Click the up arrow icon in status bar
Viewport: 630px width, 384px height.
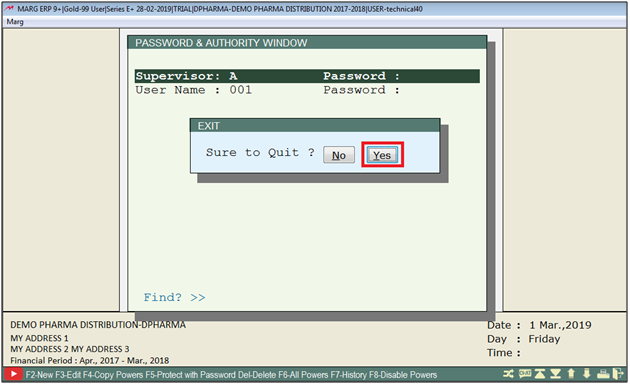[571, 374]
